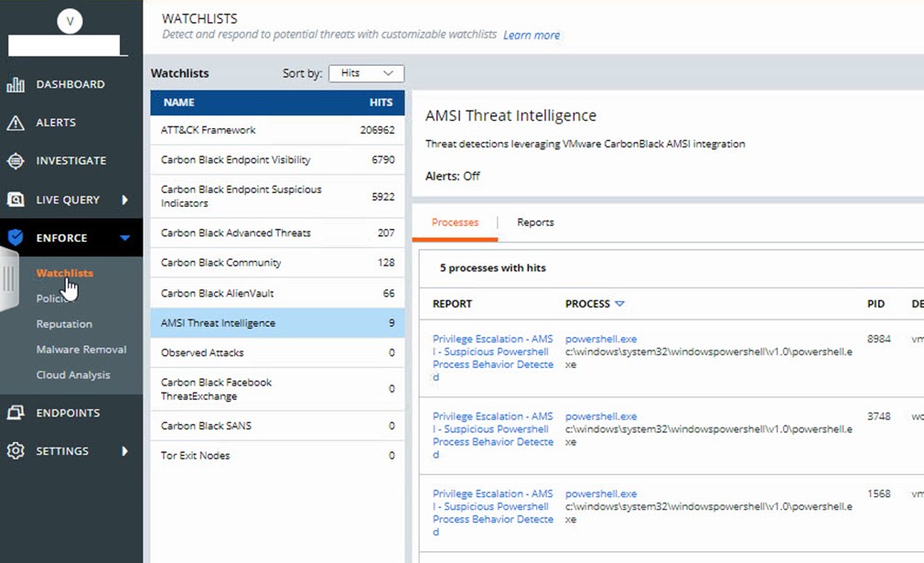Screen dimensions: 924x563
Task: Select Carbon Black SANS watchlist
Action: (277, 426)
